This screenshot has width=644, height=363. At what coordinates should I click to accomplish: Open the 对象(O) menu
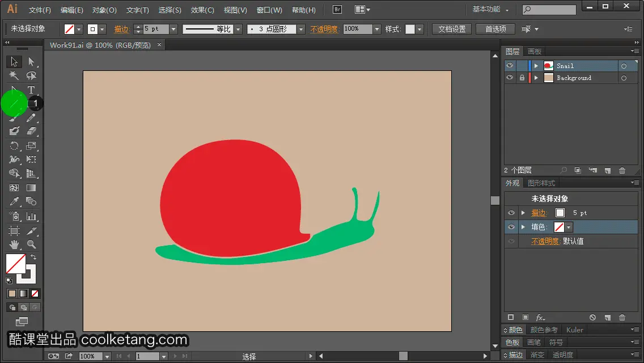[x=104, y=10]
